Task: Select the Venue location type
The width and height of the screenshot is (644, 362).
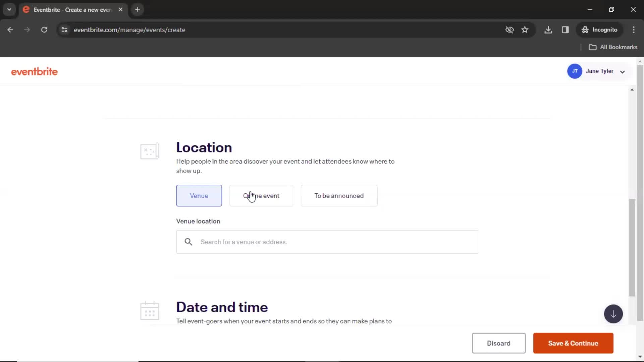Action: click(x=199, y=195)
